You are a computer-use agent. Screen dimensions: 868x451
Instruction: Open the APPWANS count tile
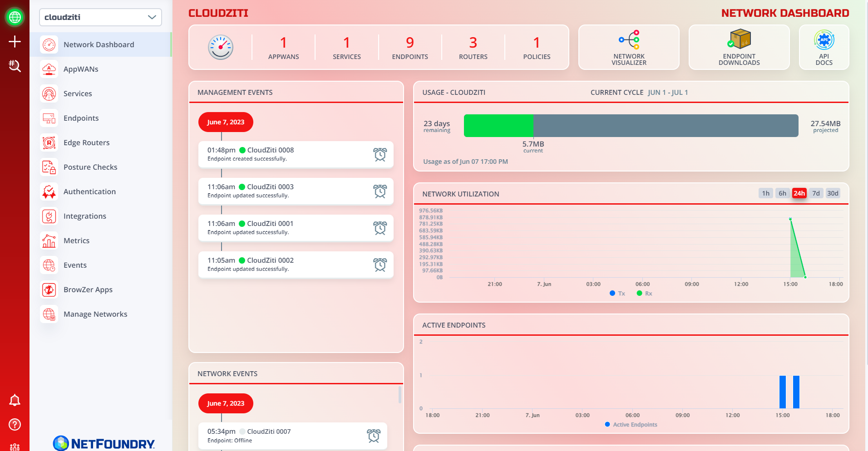(284, 47)
